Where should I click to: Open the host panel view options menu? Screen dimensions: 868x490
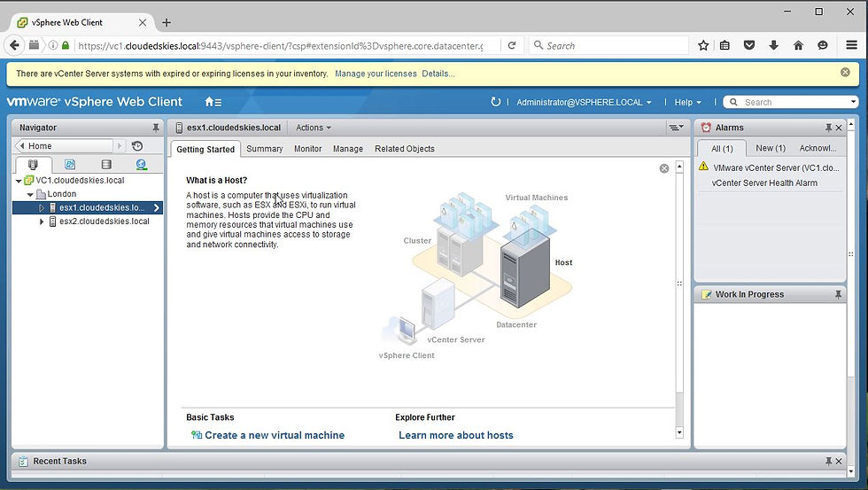point(676,128)
